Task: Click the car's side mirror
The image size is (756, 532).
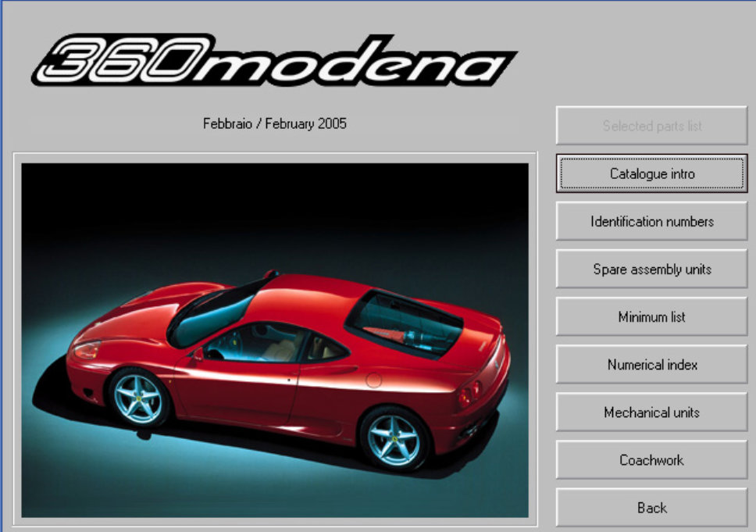Action: 198,354
